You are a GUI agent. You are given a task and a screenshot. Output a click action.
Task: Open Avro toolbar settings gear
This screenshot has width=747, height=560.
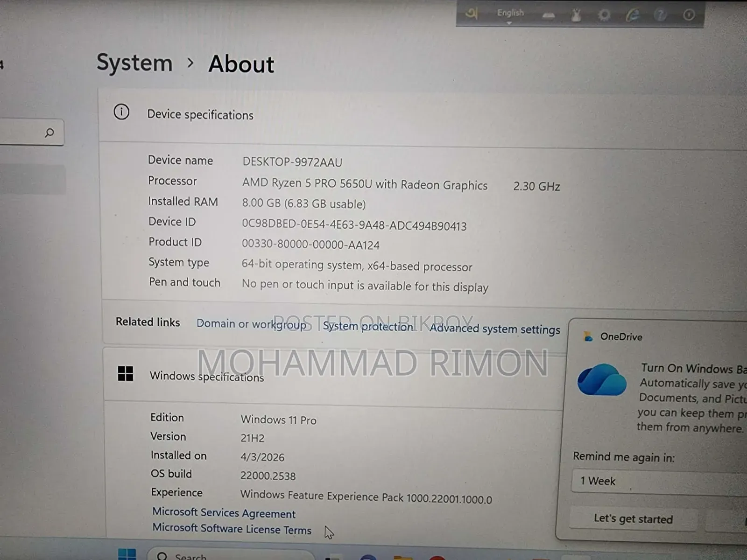click(604, 15)
